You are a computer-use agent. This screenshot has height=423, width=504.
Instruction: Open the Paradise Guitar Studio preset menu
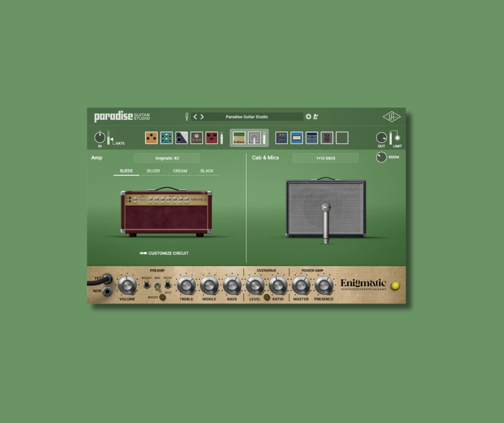pyautogui.click(x=247, y=116)
